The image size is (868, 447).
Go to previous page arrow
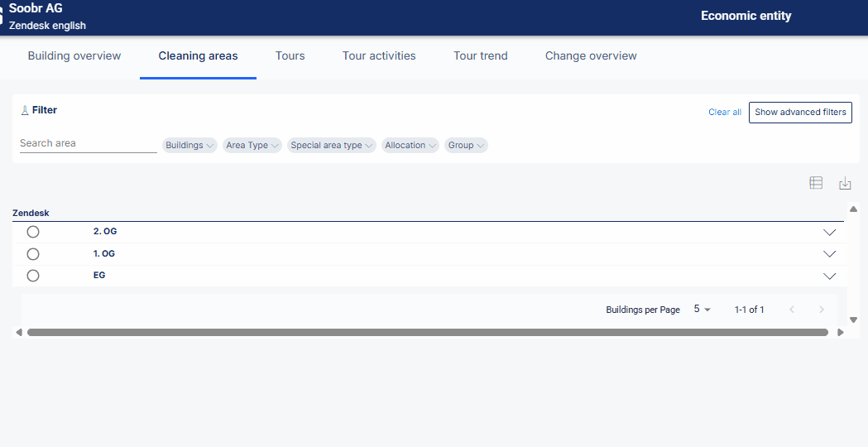pyautogui.click(x=792, y=310)
